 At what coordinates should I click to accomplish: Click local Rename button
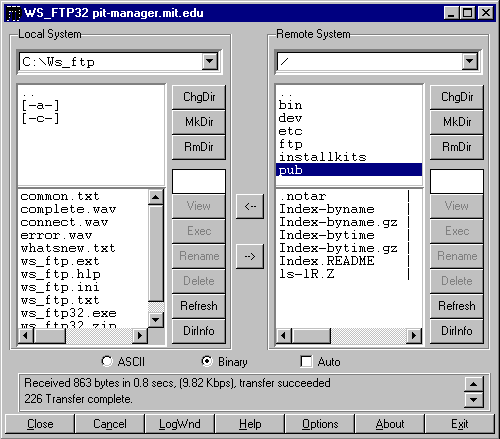[x=199, y=256]
